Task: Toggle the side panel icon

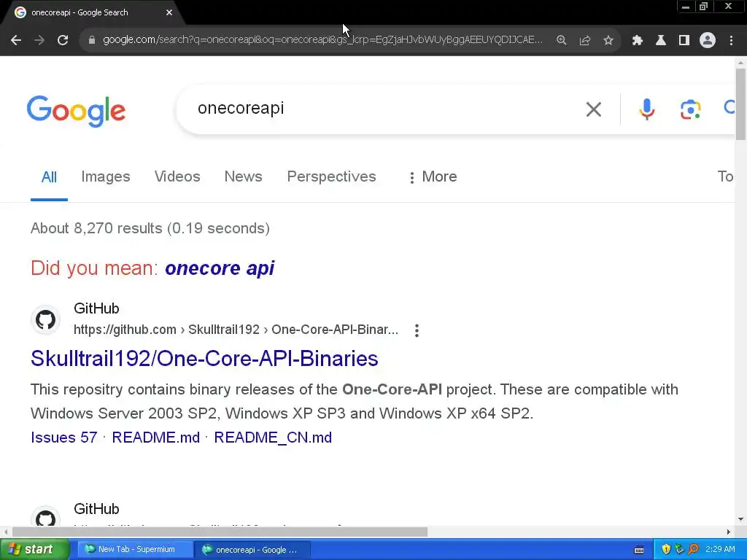Action: click(684, 41)
